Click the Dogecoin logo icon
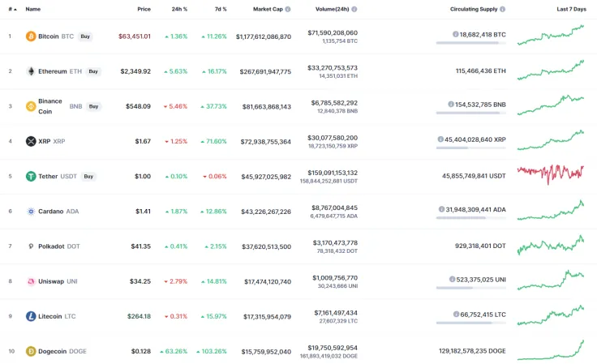The width and height of the screenshot is (597, 364). point(31,351)
